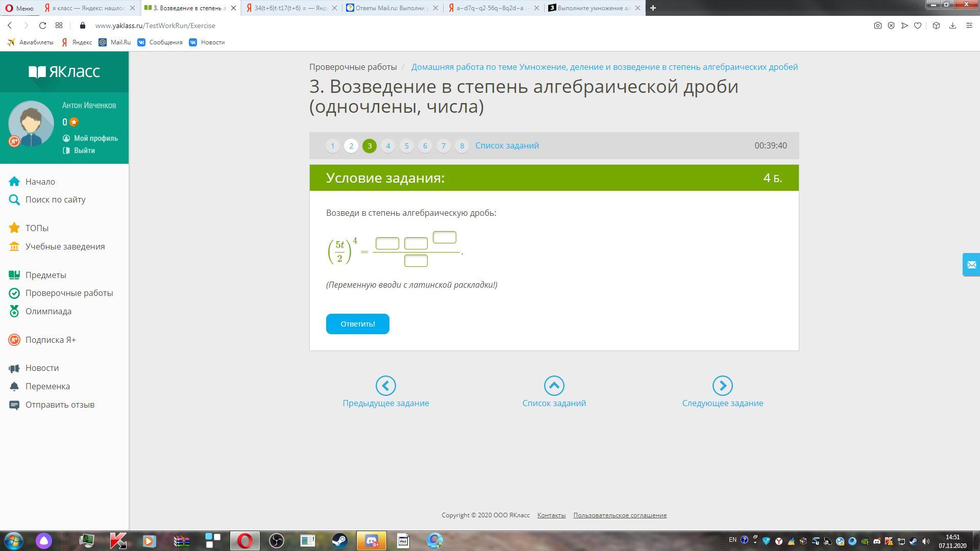Open the Opera Меню dropdown
Image resolution: width=980 pixels, height=551 pixels.
pyautogui.click(x=19, y=8)
